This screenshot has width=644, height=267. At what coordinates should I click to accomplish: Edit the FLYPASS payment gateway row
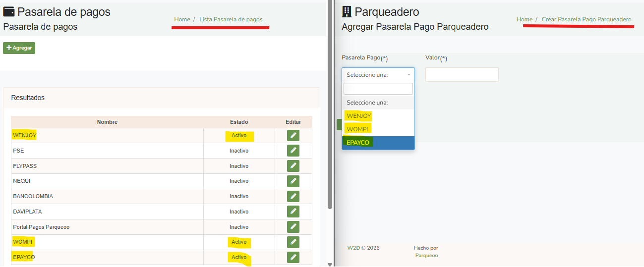click(x=293, y=166)
